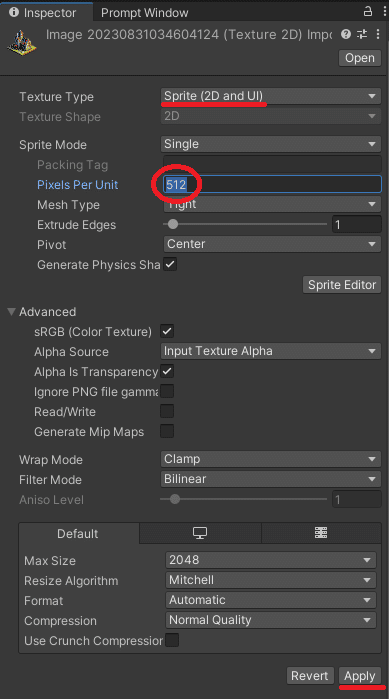This screenshot has width=389, height=699.
Task: Select the standalone monitor platform tab
Action: click(x=200, y=533)
